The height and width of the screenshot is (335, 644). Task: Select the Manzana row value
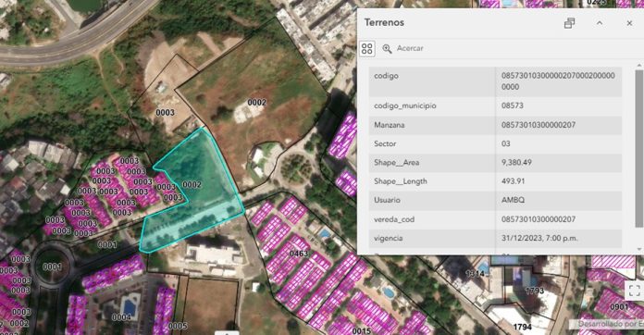coord(539,125)
